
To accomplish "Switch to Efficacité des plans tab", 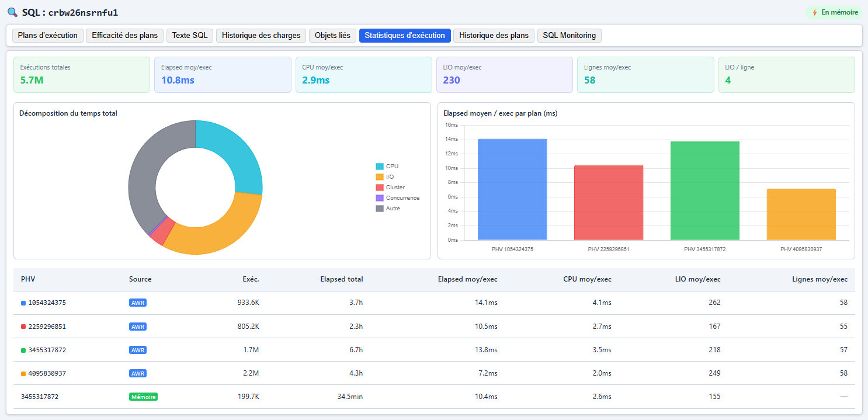I will (125, 36).
